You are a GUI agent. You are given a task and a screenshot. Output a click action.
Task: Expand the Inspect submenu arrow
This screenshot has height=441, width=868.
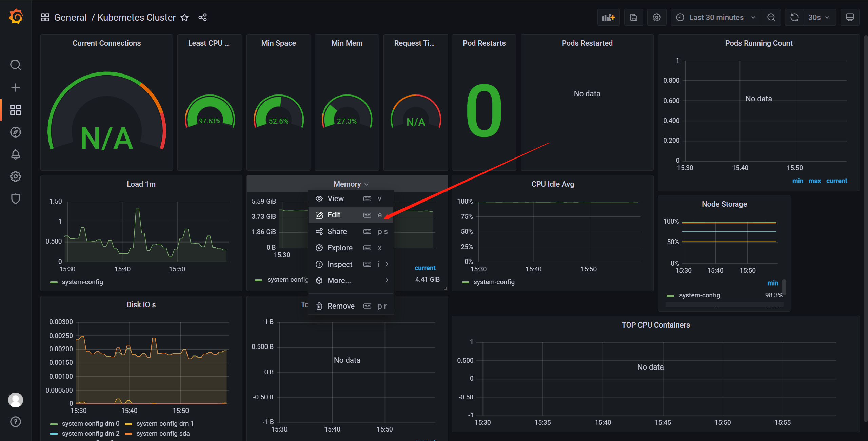pos(387,264)
